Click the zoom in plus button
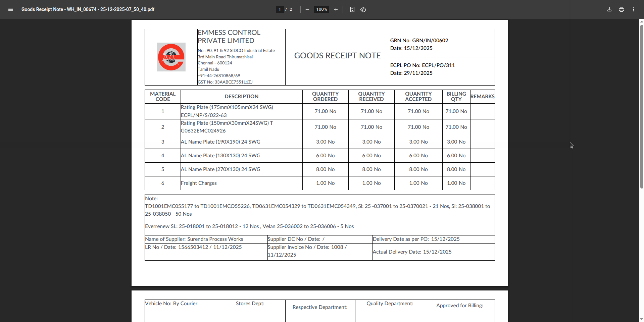Viewport: 644px width, 322px height. [336, 9]
